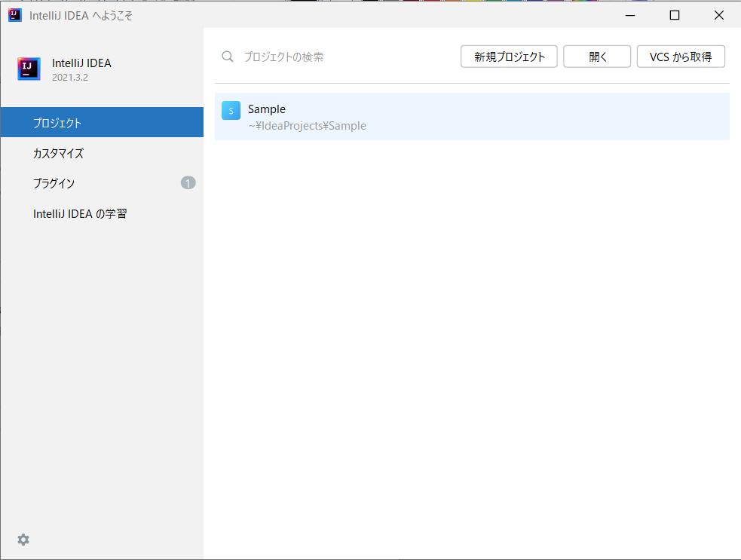Viewport: 741px width, 560px height.
Task: Click the ~¥IdeaProjects¥Sample path text
Action: pyautogui.click(x=307, y=126)
